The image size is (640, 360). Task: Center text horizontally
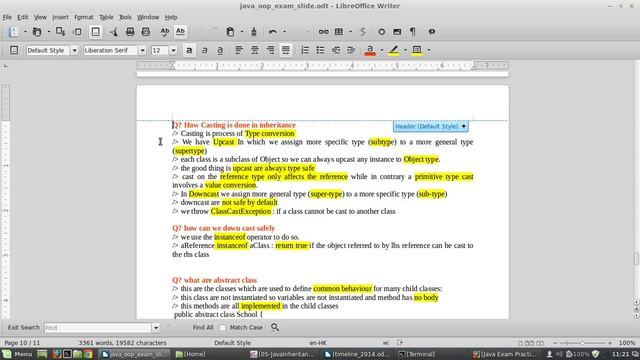point(255,50)
